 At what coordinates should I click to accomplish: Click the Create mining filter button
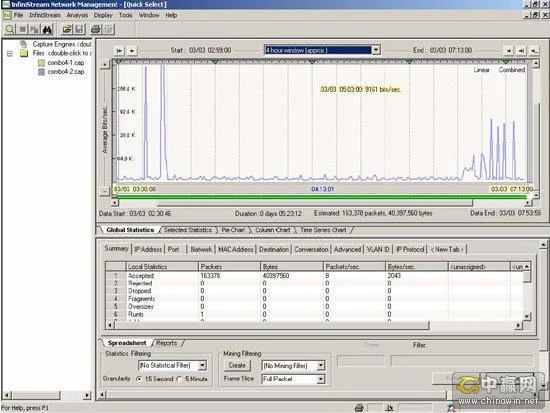pyautogui.click(x=237, y=366)
